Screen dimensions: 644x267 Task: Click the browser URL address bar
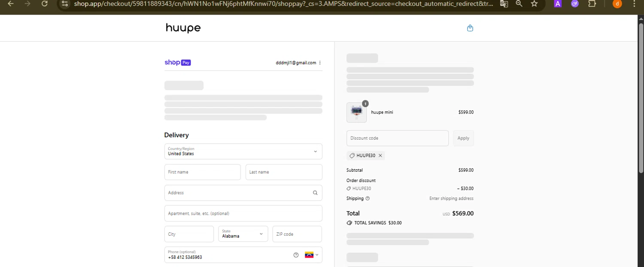tap(283, 4)
